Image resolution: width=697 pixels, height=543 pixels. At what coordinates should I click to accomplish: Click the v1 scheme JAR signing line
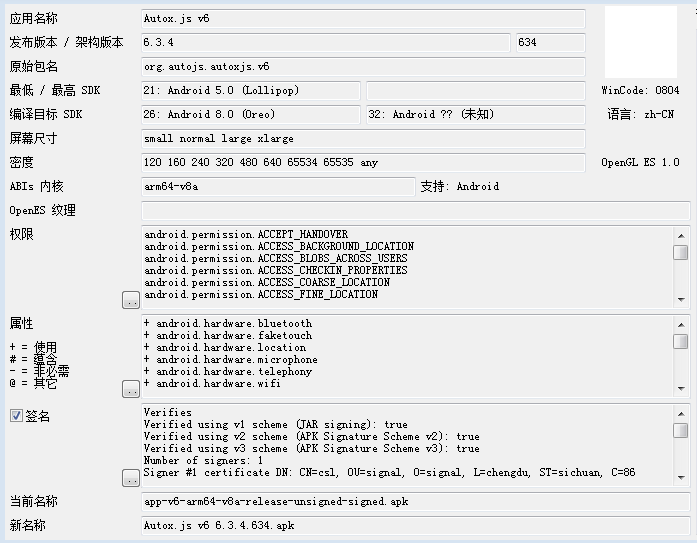275,424
